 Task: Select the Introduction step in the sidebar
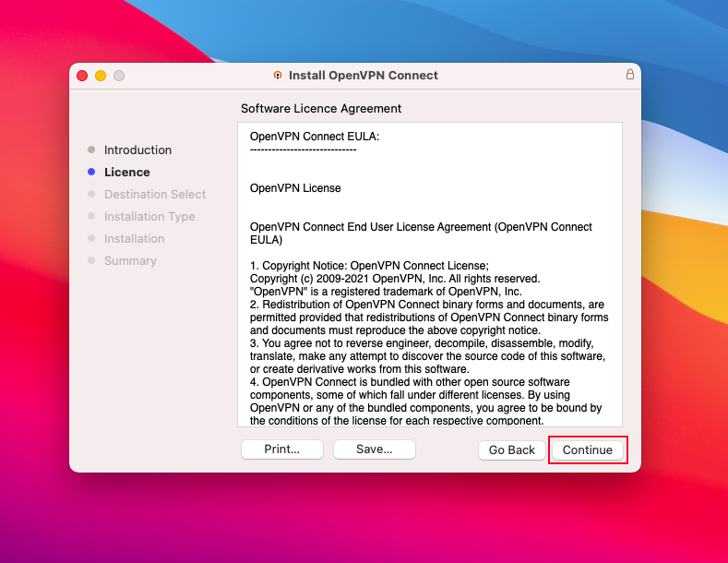[x=137, y=150]
